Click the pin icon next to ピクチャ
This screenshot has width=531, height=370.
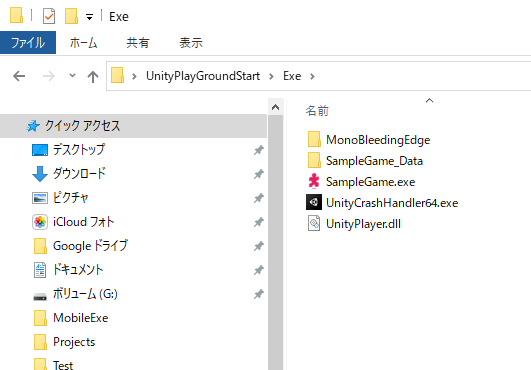(x=259, y=198)
